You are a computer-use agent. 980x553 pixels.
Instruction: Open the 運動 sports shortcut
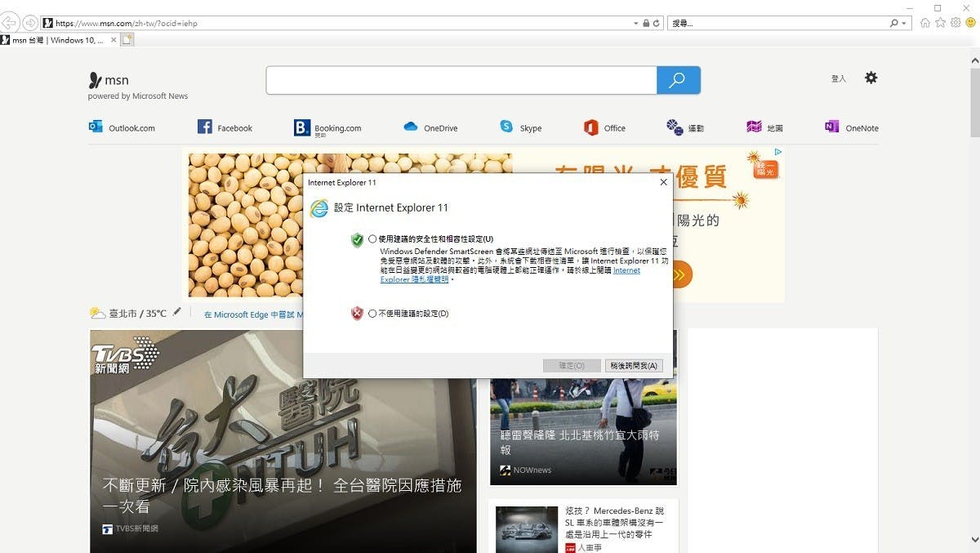coord(685,127)
